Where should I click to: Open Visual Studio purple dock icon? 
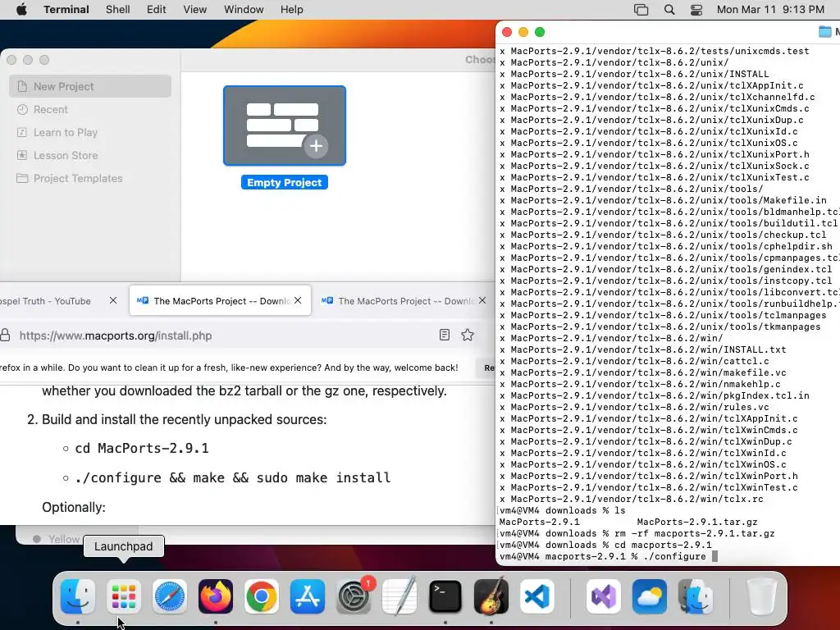604,596
